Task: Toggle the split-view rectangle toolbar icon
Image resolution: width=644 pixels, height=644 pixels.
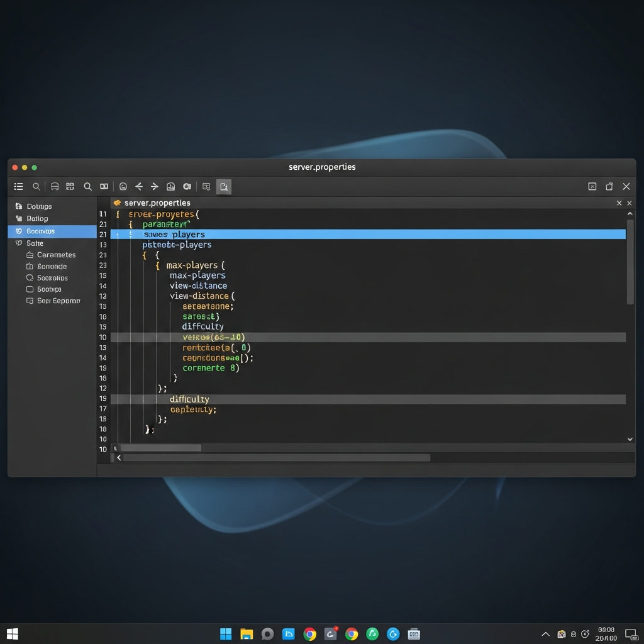Action: 104,186
